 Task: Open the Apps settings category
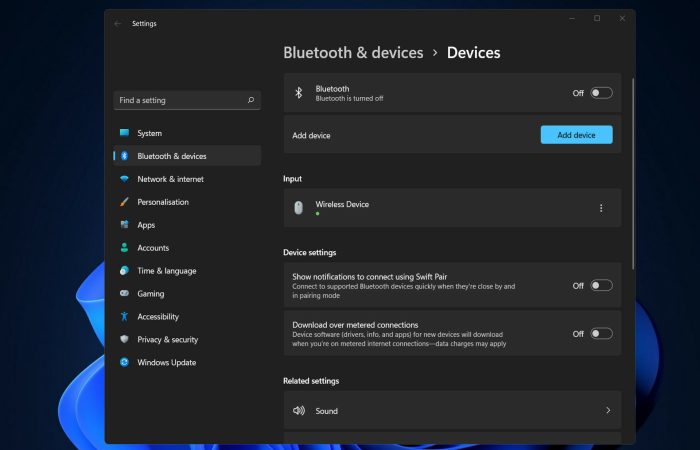[x=187, y=225]
